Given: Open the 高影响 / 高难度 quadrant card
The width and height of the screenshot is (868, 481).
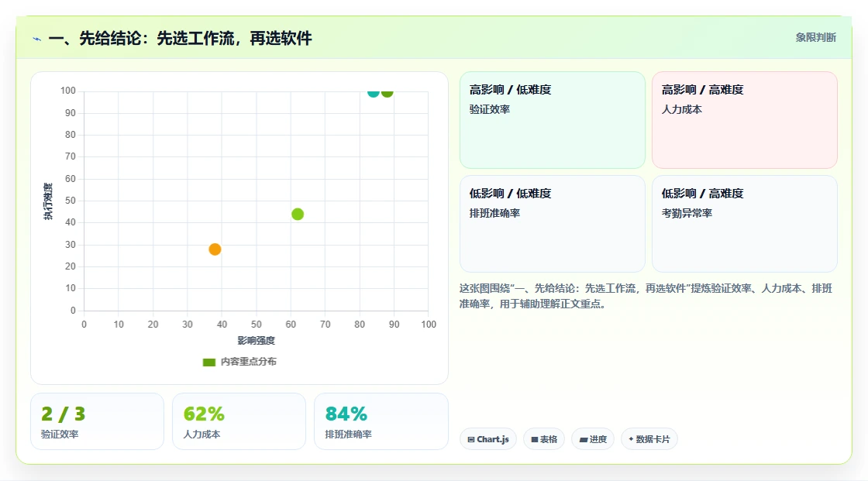Looking at the screenshot, I should [x=745, y=120].
